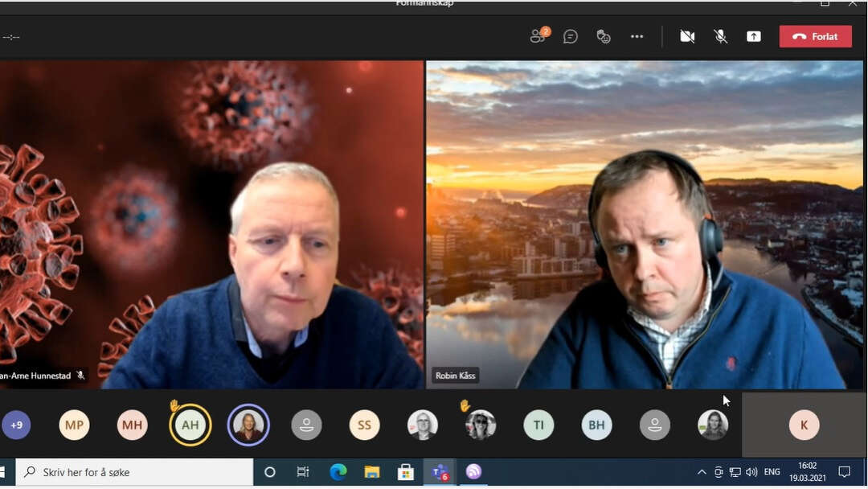Click the share content tray icon
868x489 pixels.
753,36
